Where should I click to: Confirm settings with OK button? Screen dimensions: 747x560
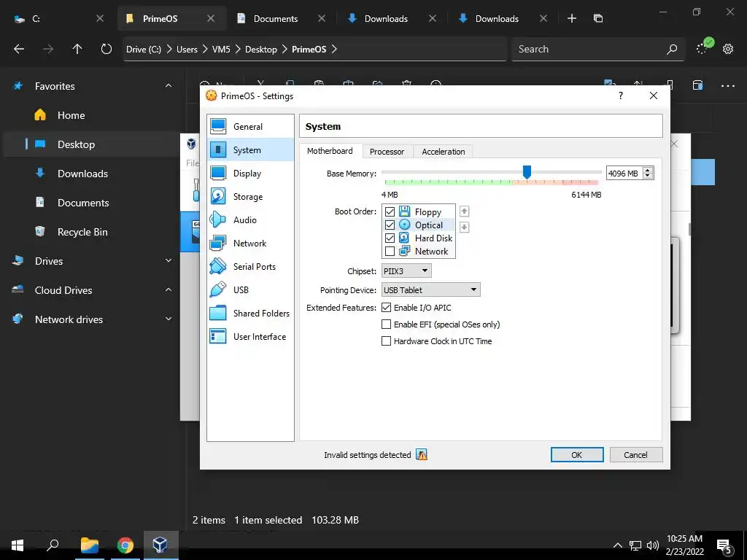pyautogui.click(x=577, y=455)
